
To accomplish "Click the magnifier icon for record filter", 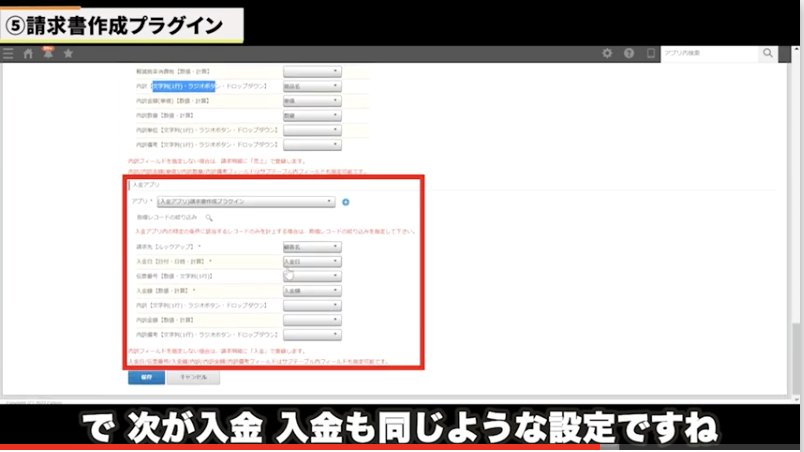I will 209,217.
